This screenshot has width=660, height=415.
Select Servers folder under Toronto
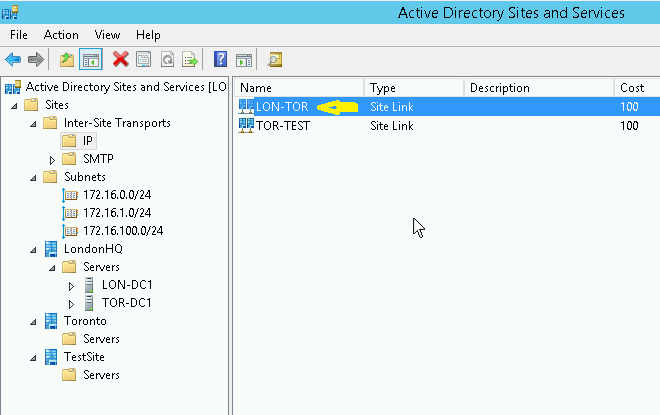pyautogui.click(x=101, y=339)
